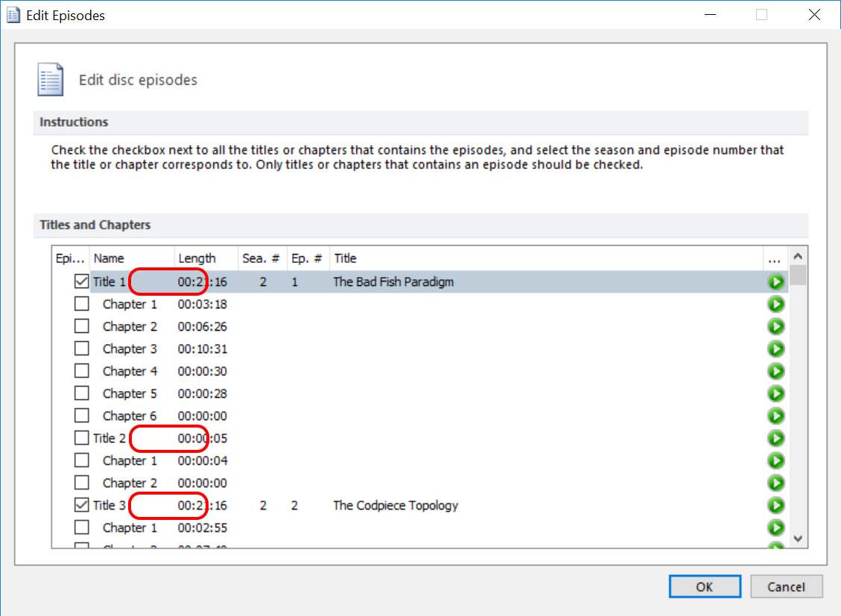Image resolution: width=841 pixels, height=616 pixels.
Task: Check the Chapter 2 under Title 2 checkbox
Action: coord(81,483)
